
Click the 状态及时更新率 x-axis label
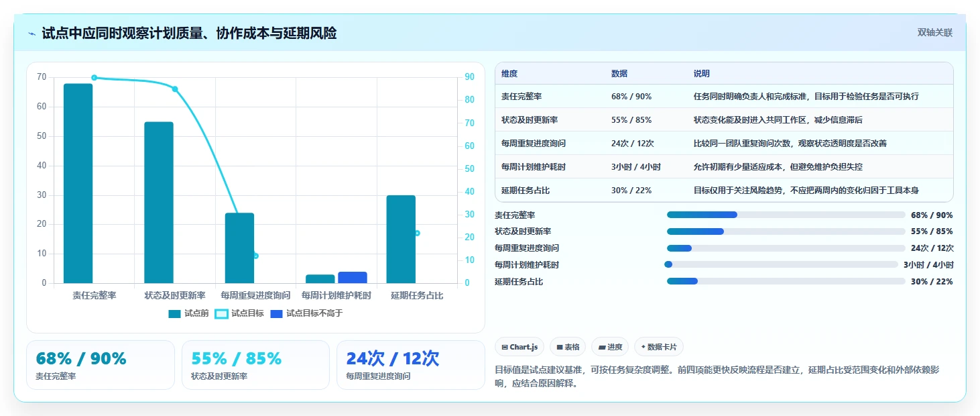175,295
